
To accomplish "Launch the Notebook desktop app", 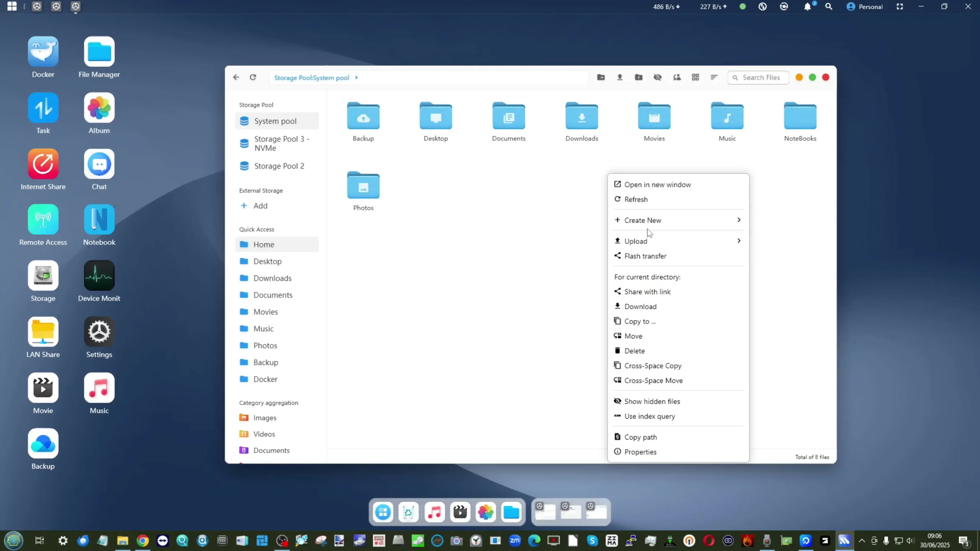I will click(99, 220).
